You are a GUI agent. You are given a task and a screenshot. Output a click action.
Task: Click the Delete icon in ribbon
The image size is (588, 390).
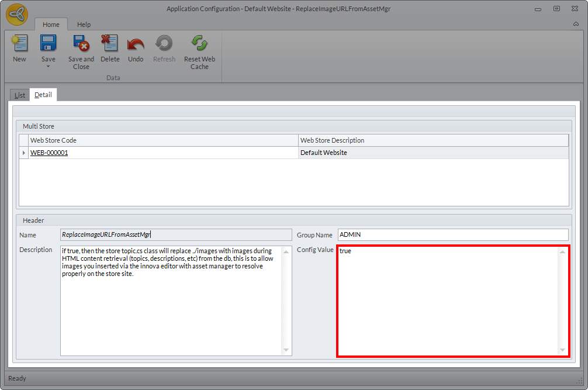pyautogui.click(x=110, y=44)
